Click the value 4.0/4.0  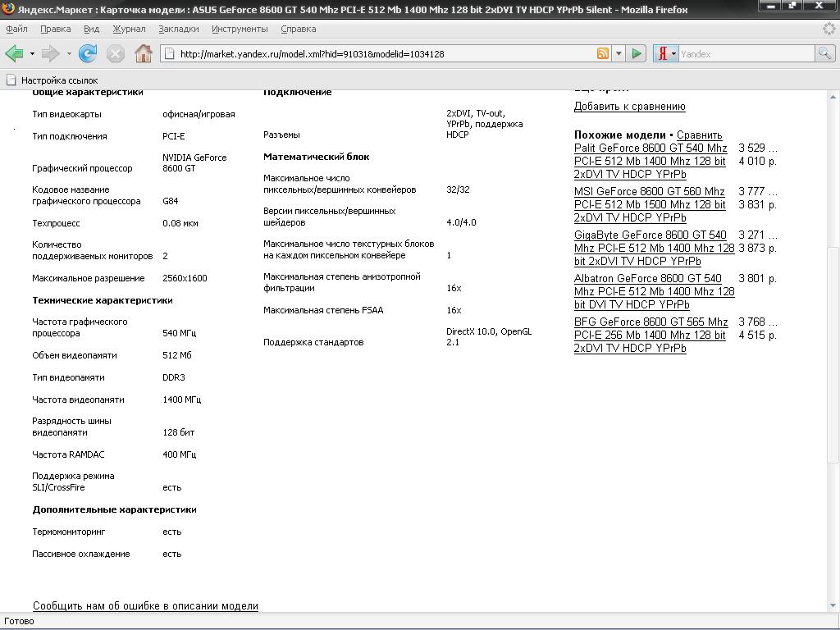point(461,222)
